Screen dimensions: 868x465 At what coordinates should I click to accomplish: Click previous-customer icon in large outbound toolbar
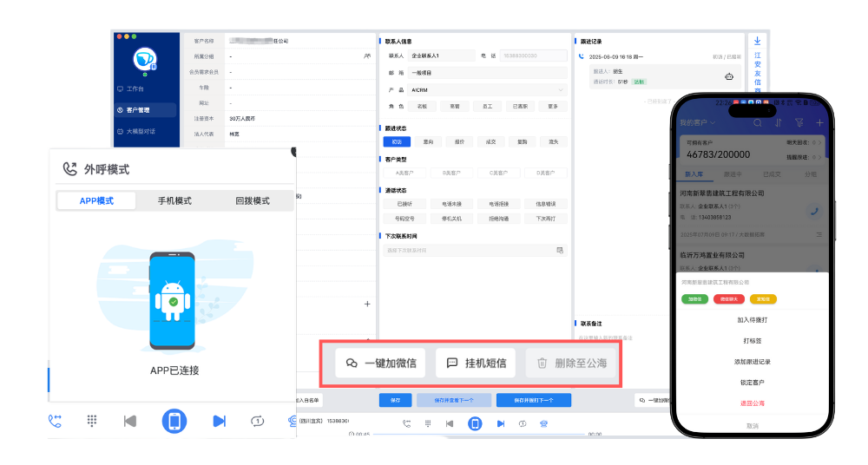130,422
